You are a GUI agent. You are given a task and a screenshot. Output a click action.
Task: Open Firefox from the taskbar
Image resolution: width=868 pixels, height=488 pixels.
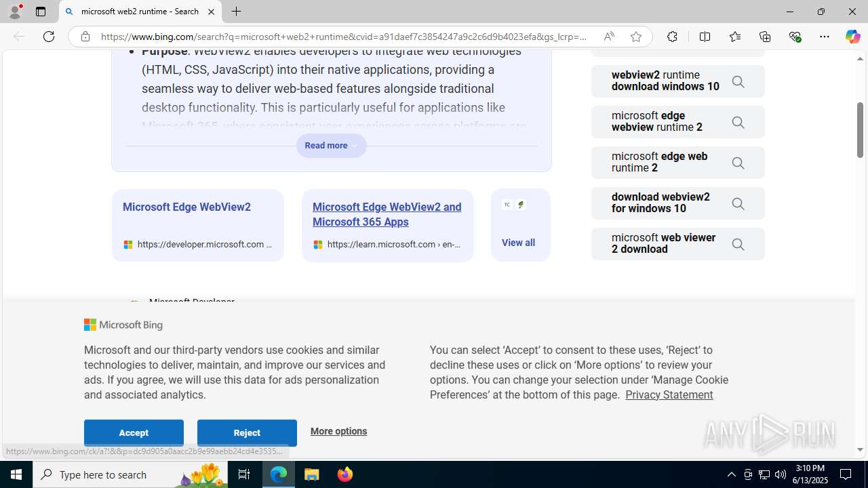[344, 474]
